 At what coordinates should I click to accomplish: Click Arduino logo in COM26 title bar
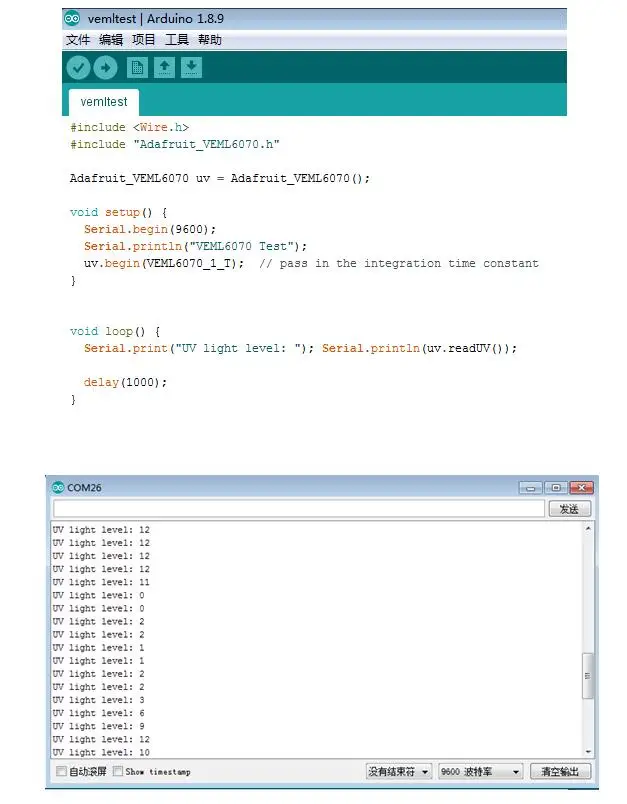pyautogui.click(x=58, y=487)
